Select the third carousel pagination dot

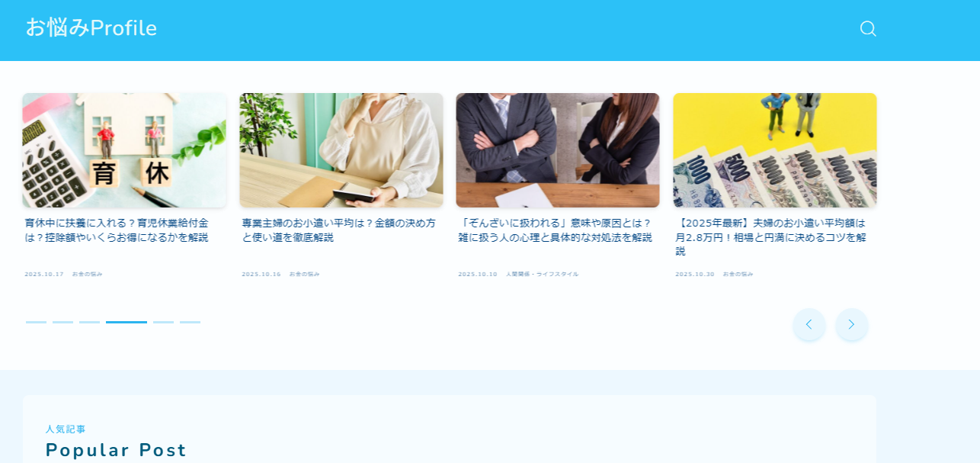(x=88, y=321)
